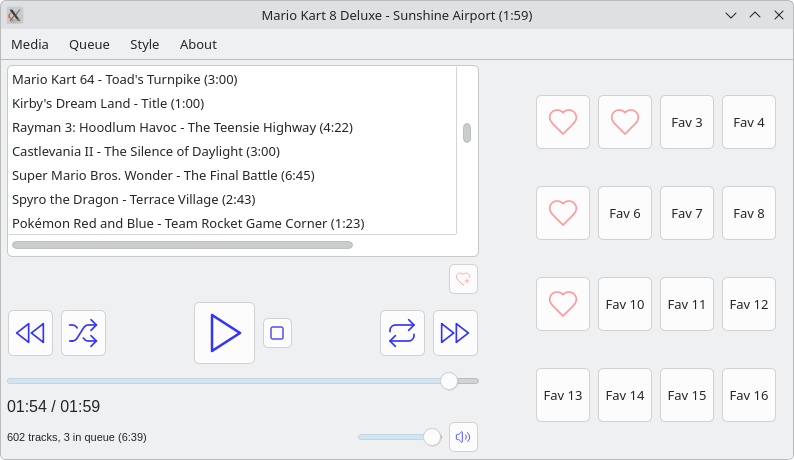Click the Fav 16 button
Viewport: 794px width, 460px height.
click(749, 395)
